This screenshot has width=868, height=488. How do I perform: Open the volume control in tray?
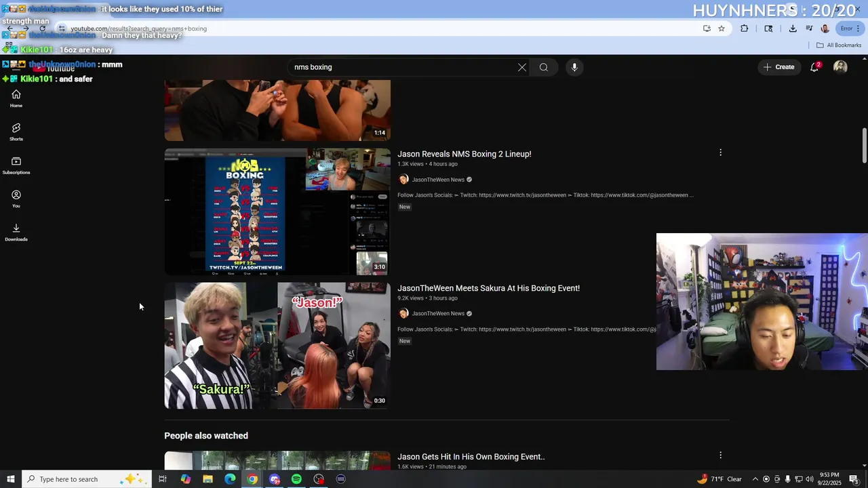click(x=810, y=479)
